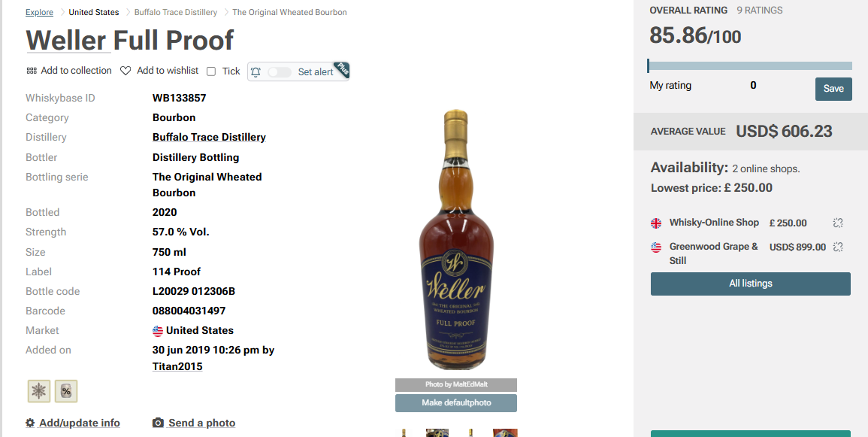This screenshot has width=868, height=437.
Task: Click the camera icon beside Send a photo
Action: coord(159,423)
